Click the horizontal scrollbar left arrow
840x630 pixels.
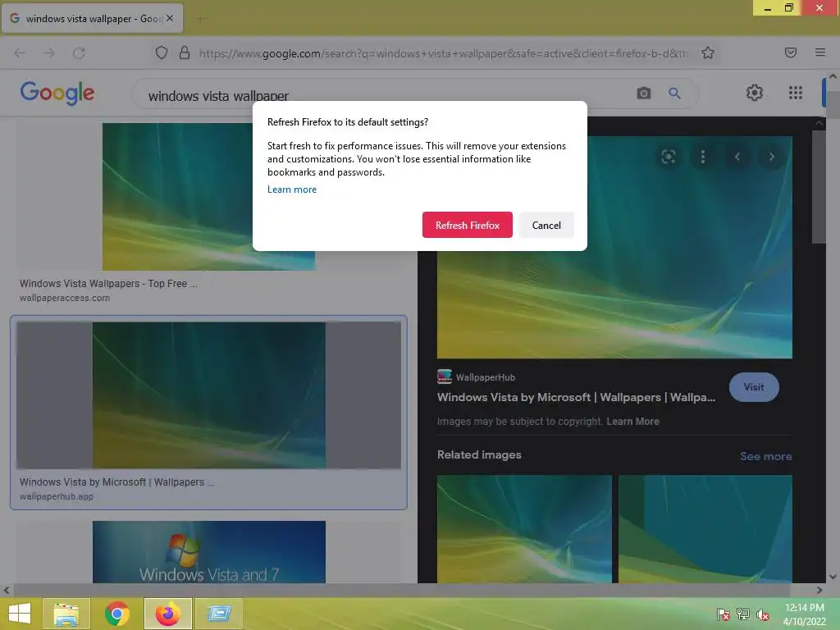pyautogui.click(x=7, y=590)
